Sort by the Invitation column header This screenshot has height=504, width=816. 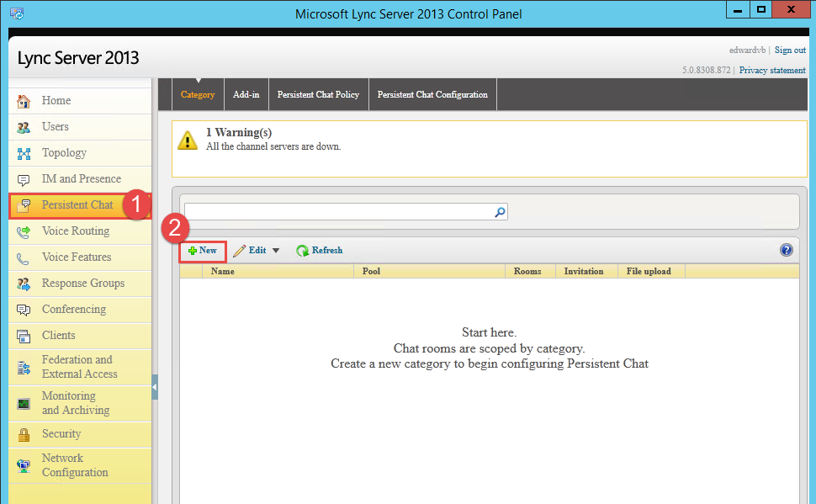click(x=586, y=271)
